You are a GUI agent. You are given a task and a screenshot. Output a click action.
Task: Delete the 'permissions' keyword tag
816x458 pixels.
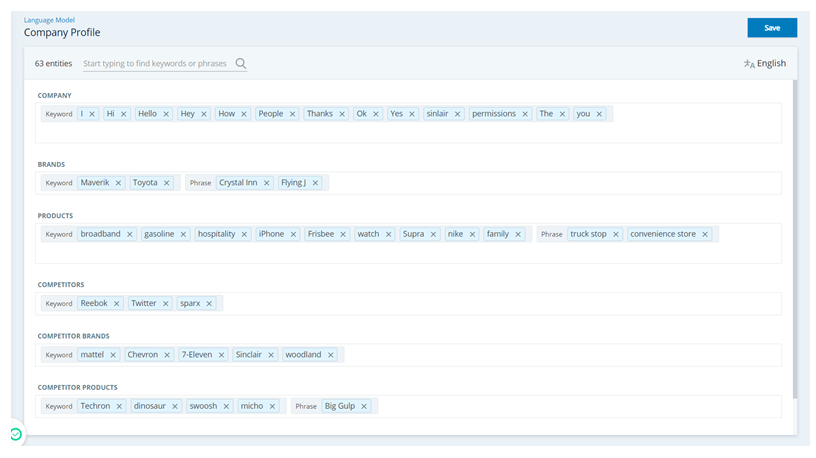525,114
